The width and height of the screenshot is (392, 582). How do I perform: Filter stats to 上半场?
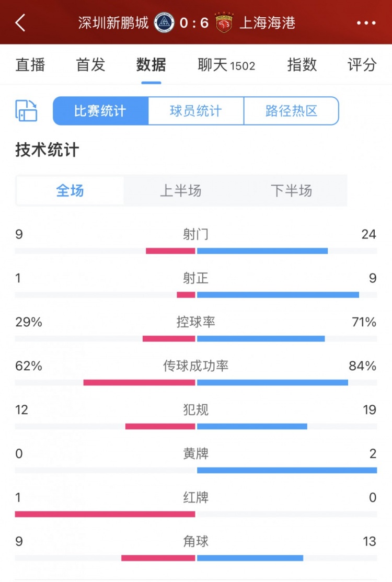click(x=181, y=190)
